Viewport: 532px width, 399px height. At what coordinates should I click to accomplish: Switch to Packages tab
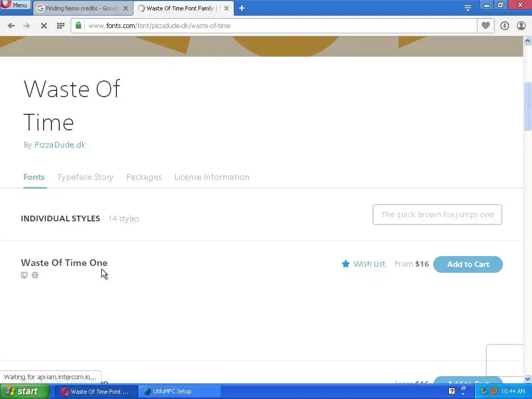(144, 177)
